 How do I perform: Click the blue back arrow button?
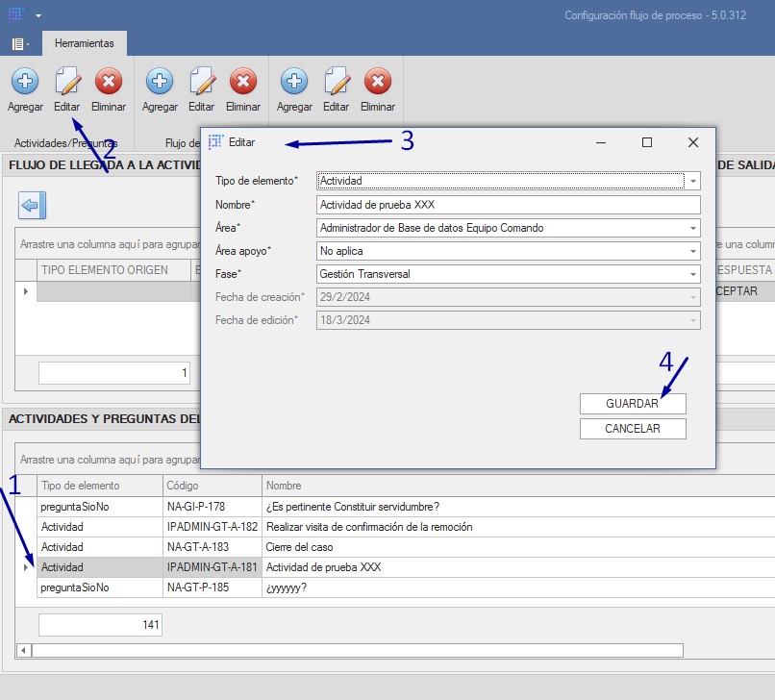(x=33, y=205)
